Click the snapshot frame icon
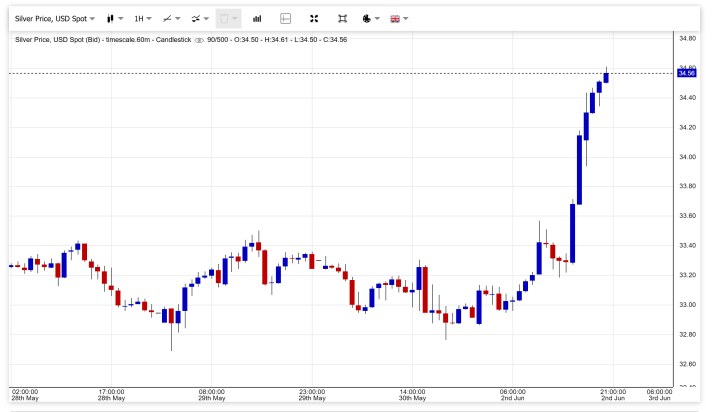Screen dimensions: 720x412 pos(343,18)
